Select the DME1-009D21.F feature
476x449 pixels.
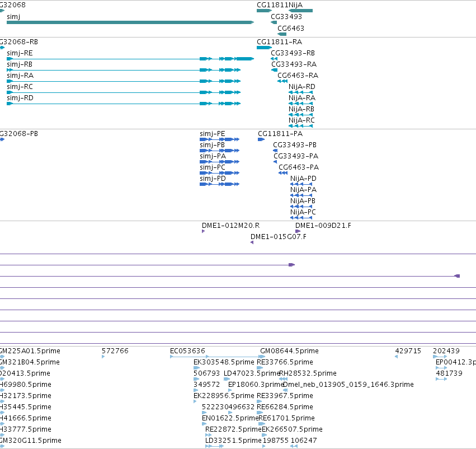(x=298, y=231)
